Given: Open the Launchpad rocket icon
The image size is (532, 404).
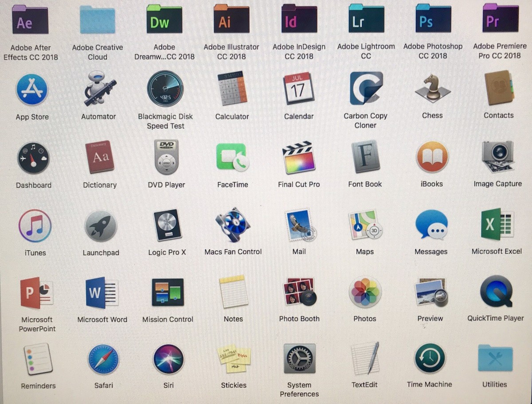Looking at the screenshot, I should pos(101,226).
